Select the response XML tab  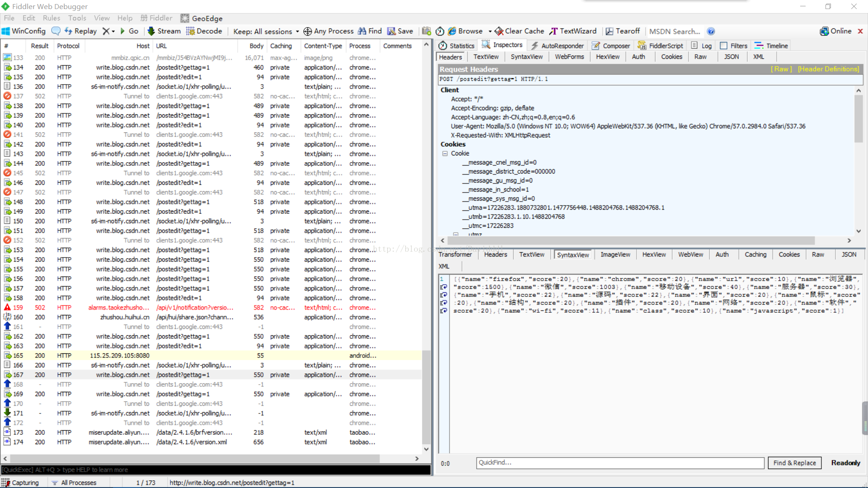coord(444,266)
